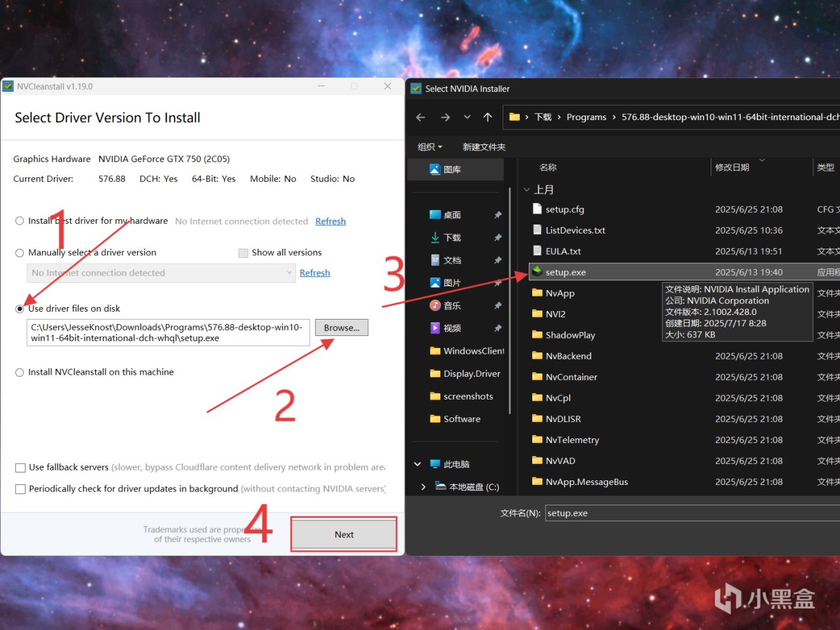This screenshot has height=630, width=840.
Task: Click the EULA.txt file icon
Action: 537,251
